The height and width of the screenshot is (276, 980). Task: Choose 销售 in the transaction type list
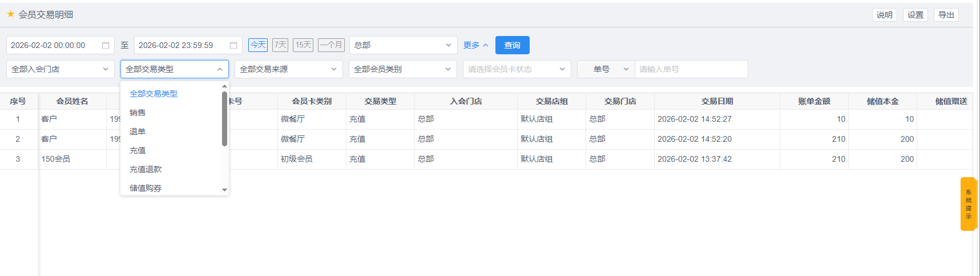point(138,113)
